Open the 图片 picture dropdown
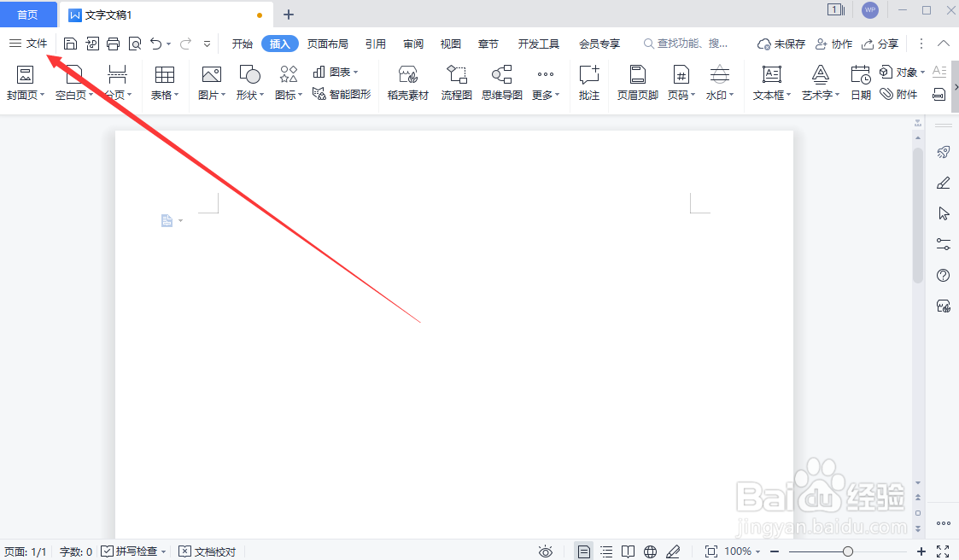Screen dimensions: 959x560 point(211,82)
